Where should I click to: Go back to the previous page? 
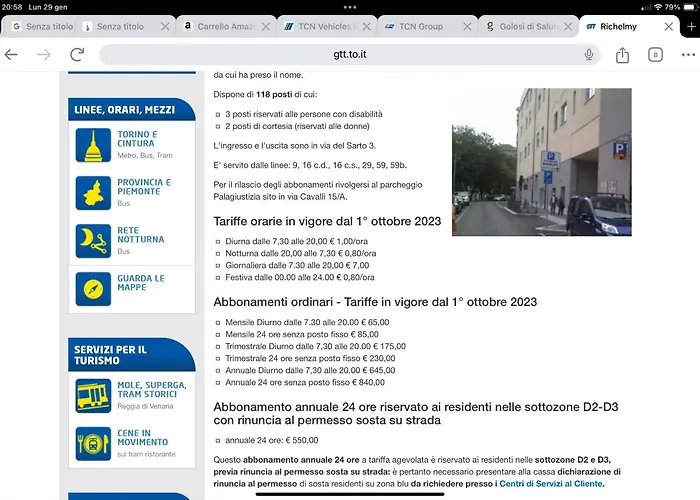(x=11, y=54)
